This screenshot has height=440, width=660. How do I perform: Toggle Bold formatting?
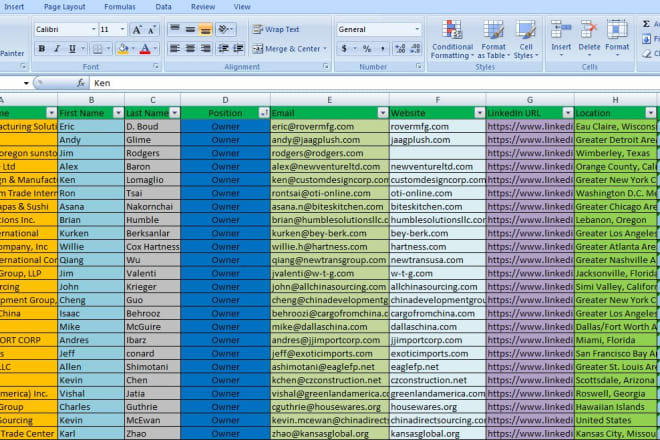42,49
